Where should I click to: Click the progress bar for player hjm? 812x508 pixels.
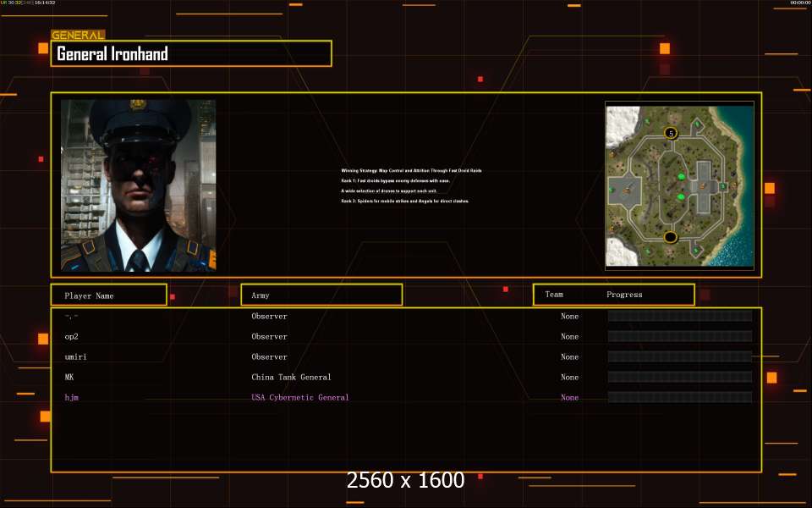click(x=679, y=397)
